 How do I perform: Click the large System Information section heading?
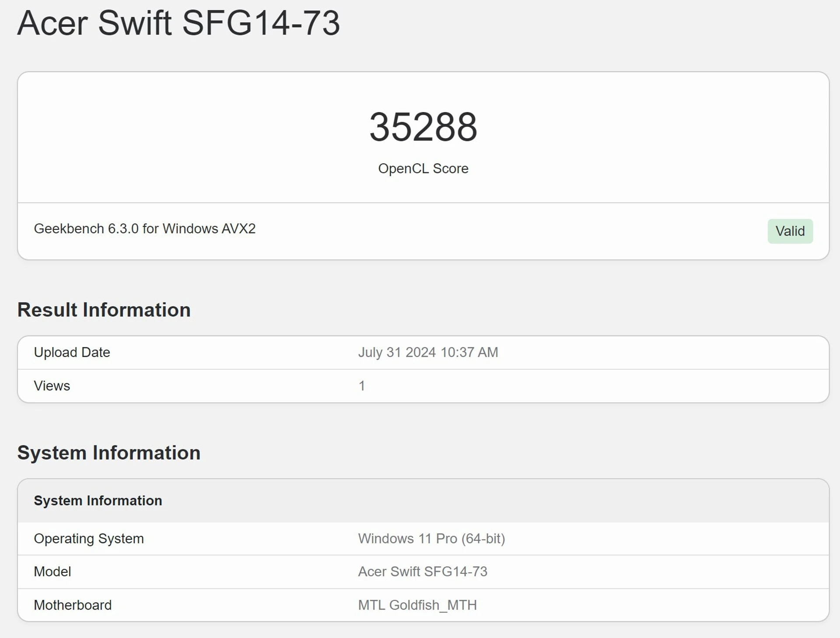(109, 453)
